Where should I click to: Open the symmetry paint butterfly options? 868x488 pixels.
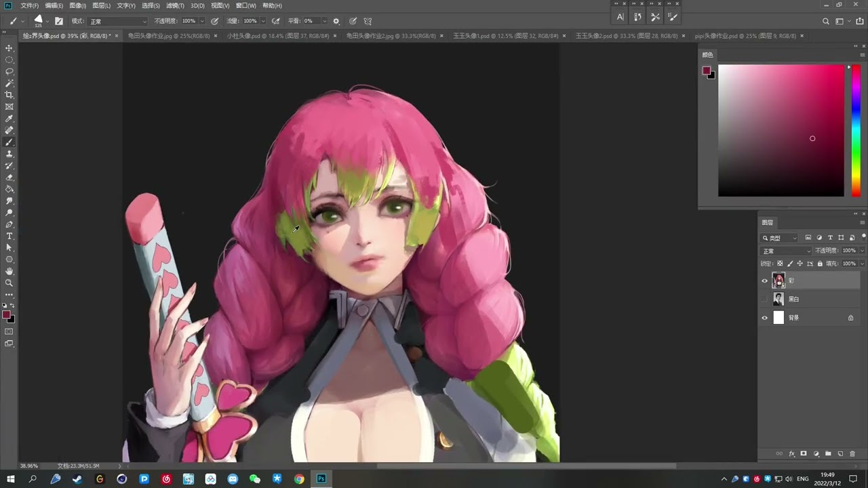(368, 21)
